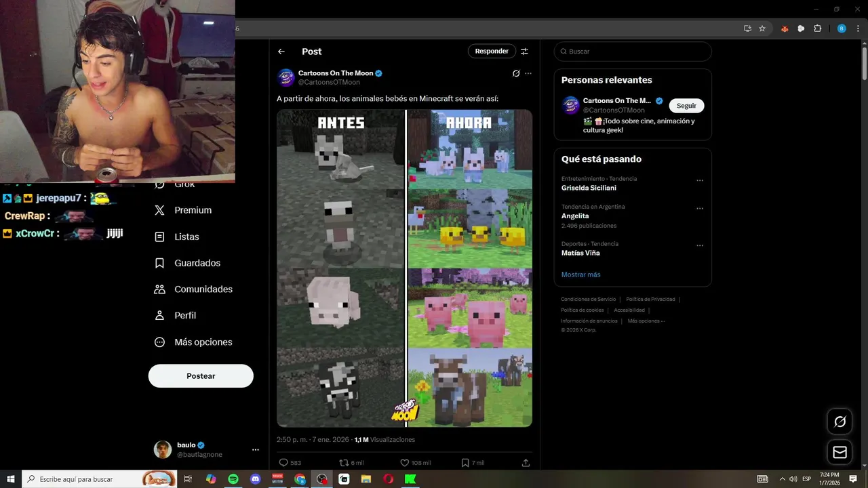The image size is (868, 488).
Task: Open Información de anuncios link
Action: point(589,321)
